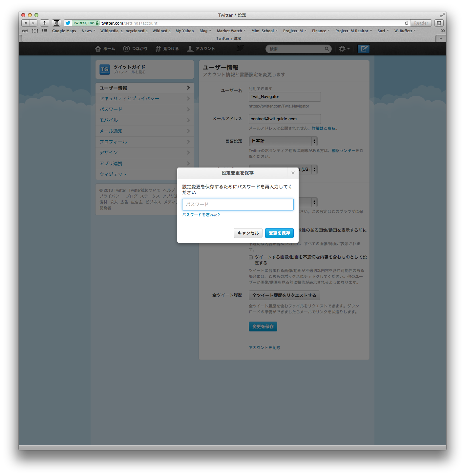465x476 pixels.
Task: Click the Safari forward arrow button
Action: (33, 23)
